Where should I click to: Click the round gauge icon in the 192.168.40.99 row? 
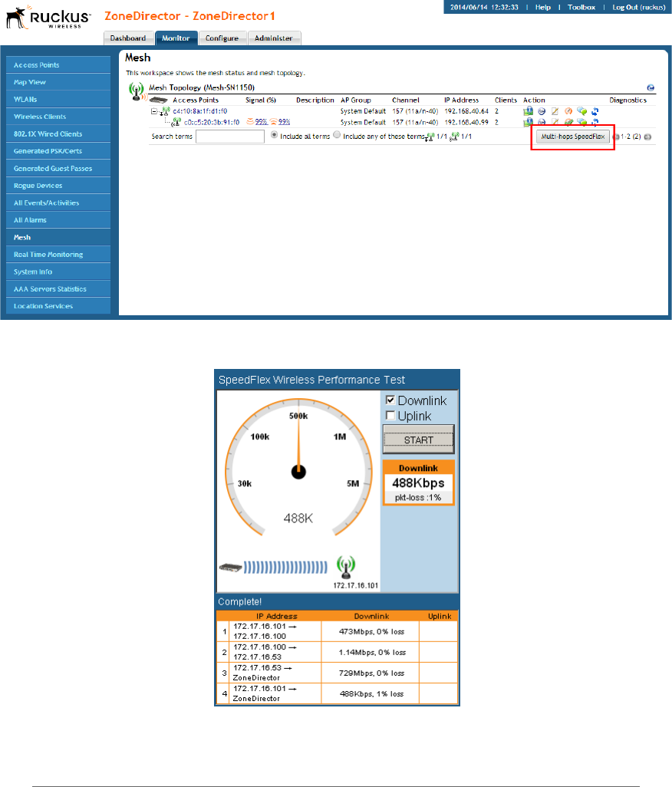pyautogui.click(x=542, y=122)
